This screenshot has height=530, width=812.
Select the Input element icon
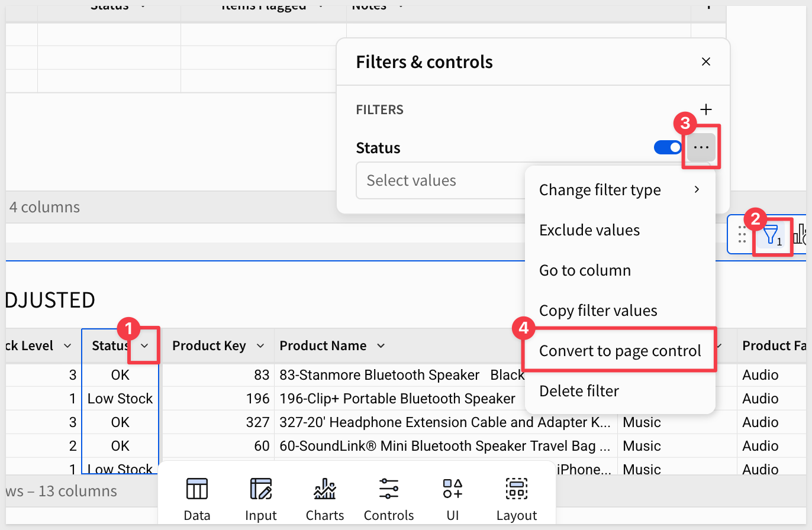261,489
